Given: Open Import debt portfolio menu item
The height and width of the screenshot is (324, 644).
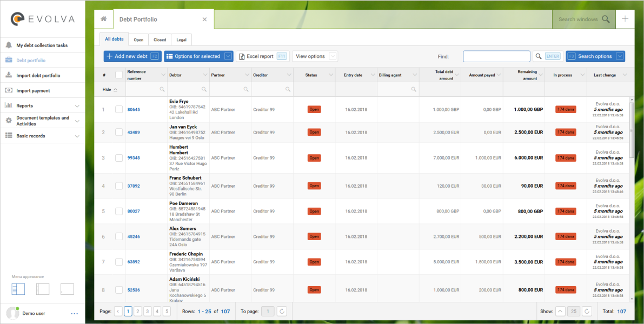Looking at the screenshot, I should coord(43,76).
